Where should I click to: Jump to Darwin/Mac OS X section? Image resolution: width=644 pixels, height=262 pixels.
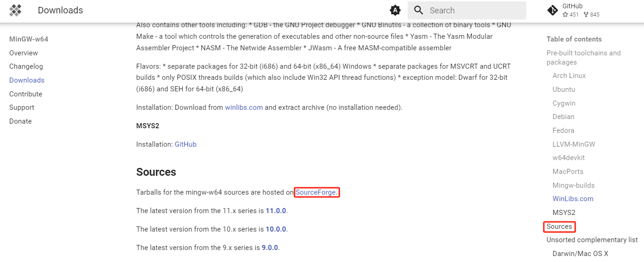point(580,254)
